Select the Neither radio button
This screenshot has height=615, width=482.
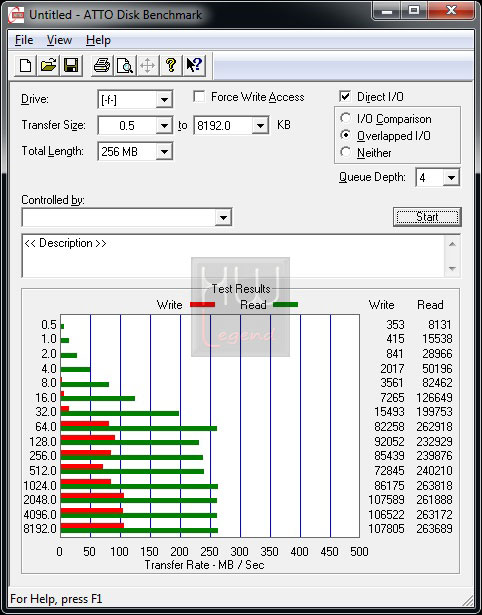click(346, 152)
